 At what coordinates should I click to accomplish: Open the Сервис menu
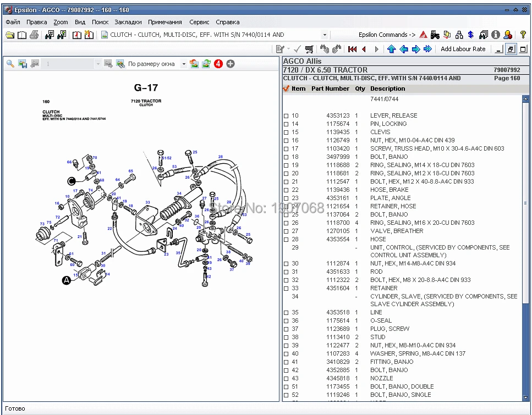click(199, 22)
